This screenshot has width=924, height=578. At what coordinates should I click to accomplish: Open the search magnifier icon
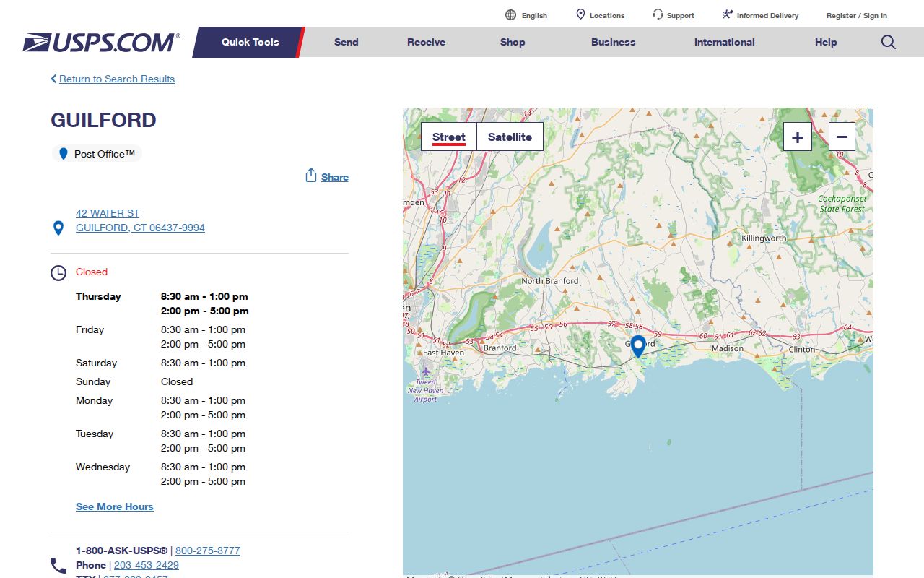tap(889, 42)
